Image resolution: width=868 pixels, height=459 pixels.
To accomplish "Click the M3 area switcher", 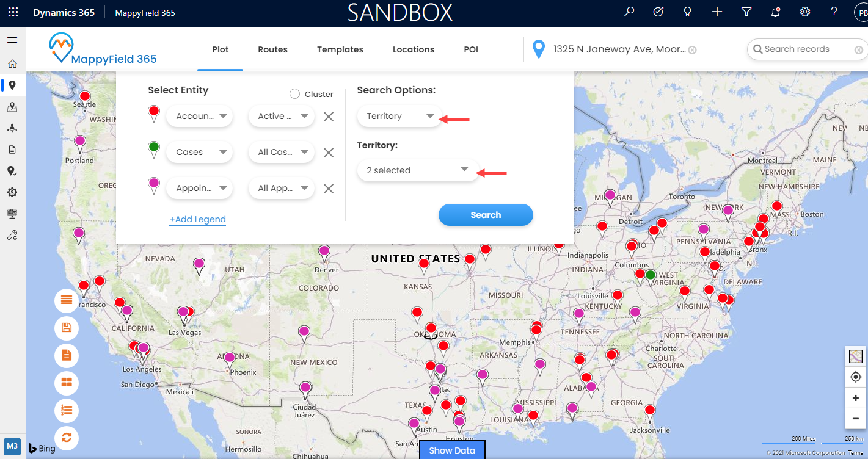I will coord(12,446).
